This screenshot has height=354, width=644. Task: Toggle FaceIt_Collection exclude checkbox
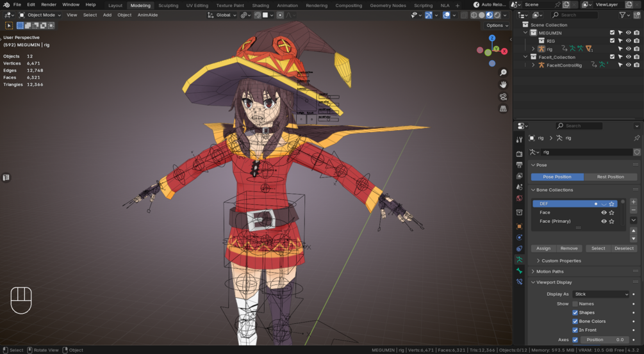coord(612,57)
